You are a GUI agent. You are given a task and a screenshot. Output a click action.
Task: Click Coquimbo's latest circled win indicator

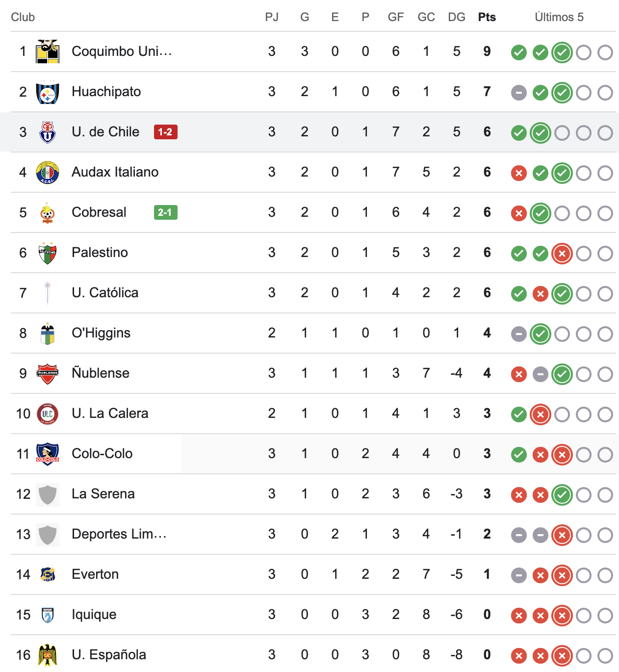click(562, 52)
